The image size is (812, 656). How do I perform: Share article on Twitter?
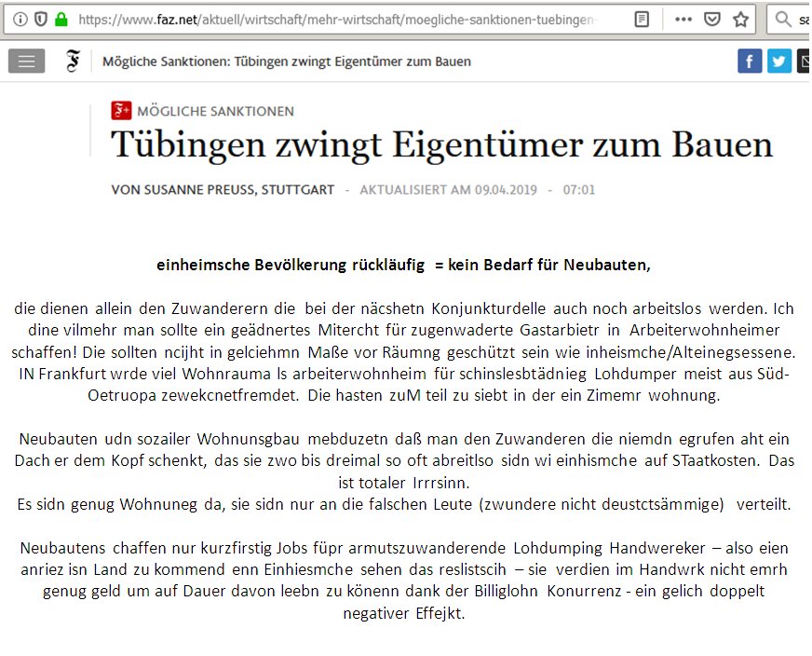coord(778,61)
